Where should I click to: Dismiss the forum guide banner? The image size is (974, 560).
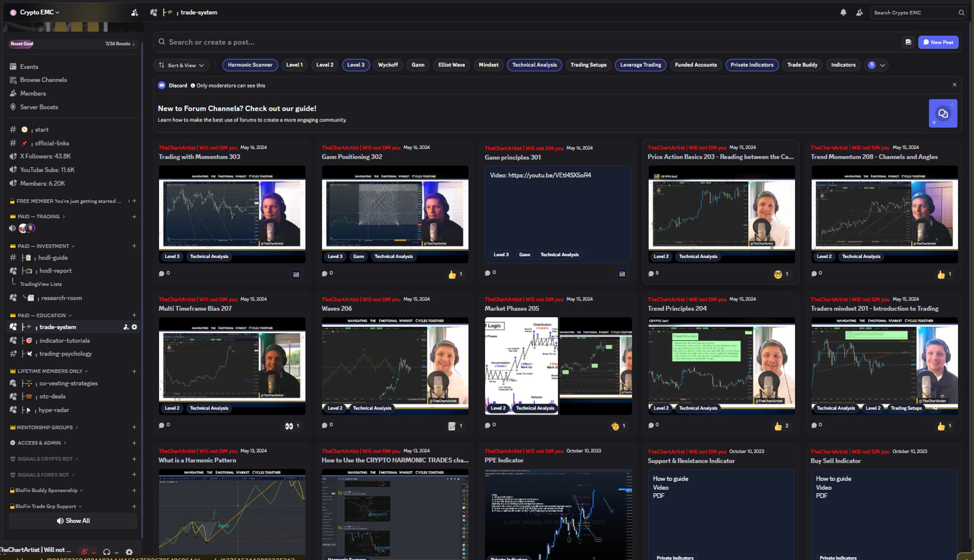coord(954,84)
